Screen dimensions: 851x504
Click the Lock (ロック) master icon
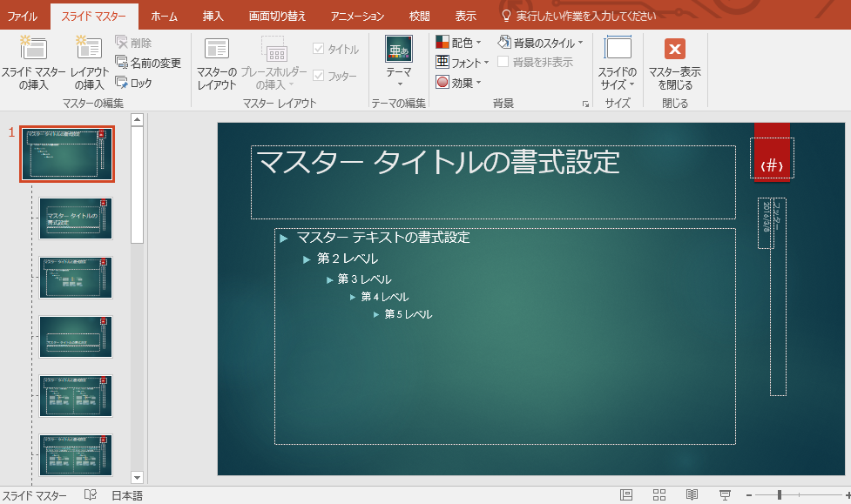[121, 83]
